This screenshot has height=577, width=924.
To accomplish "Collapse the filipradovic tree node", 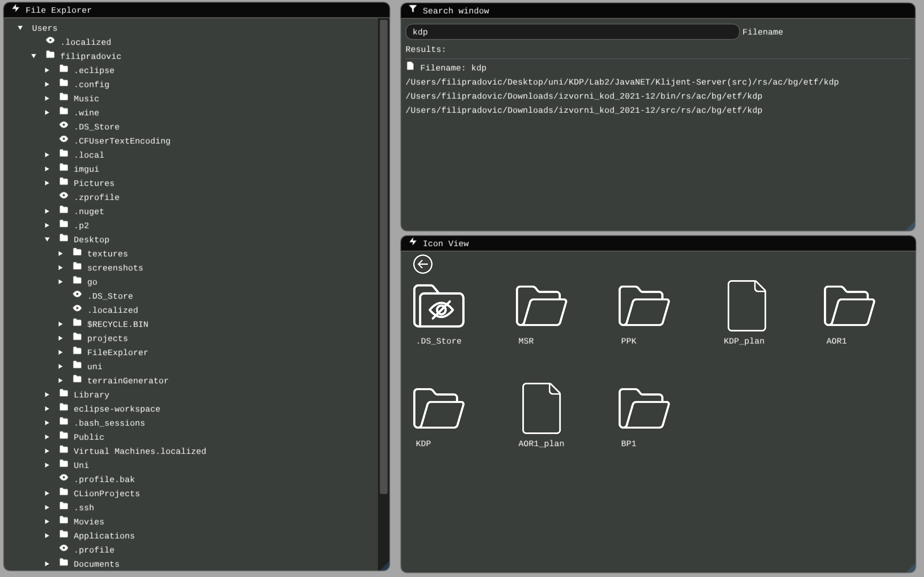I will [34, 56].
